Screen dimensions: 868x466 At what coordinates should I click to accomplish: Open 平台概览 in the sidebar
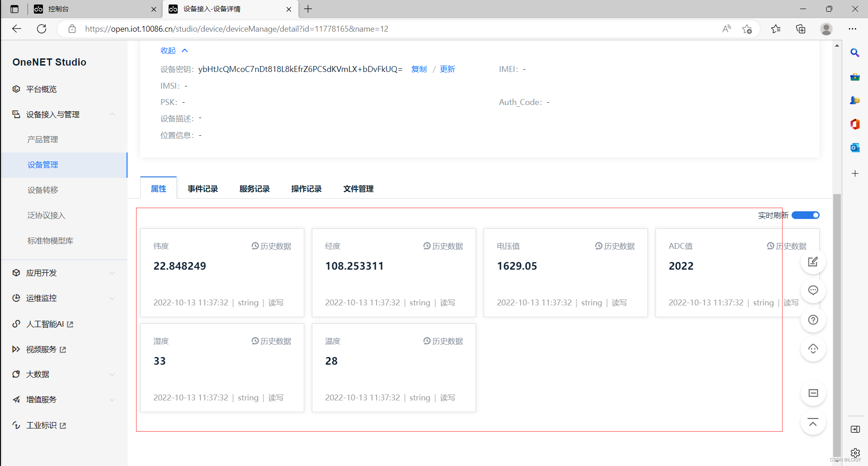41,89
